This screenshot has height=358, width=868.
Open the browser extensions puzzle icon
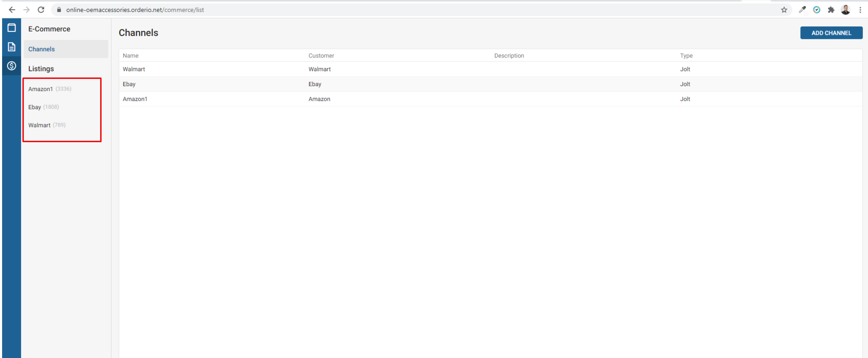click(831, 10)
